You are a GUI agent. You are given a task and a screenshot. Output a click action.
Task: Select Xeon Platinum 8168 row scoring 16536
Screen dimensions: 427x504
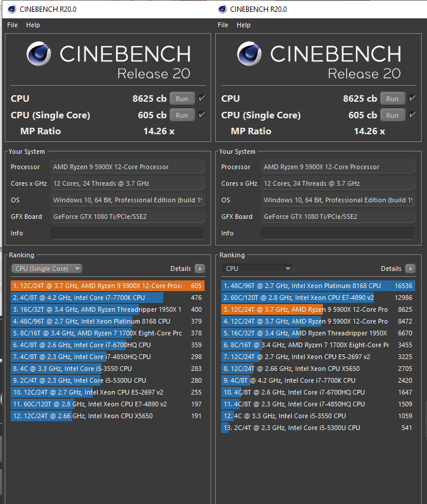[318, 286]
